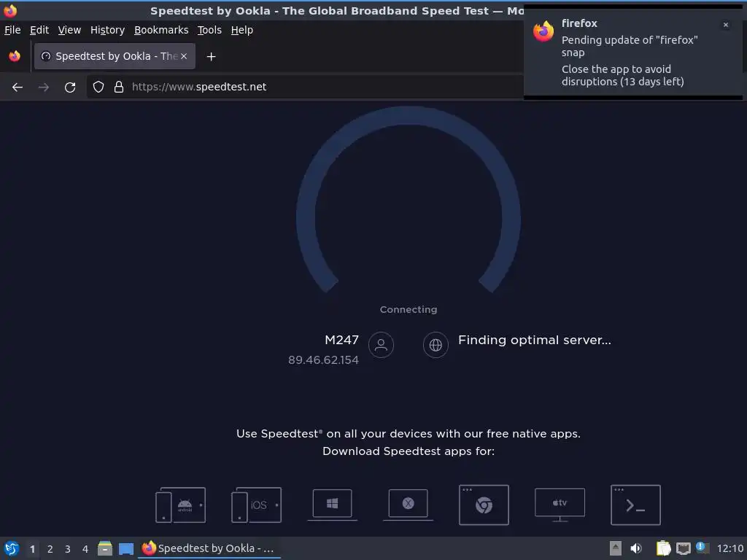Open the update notifier tray icon

703,548
